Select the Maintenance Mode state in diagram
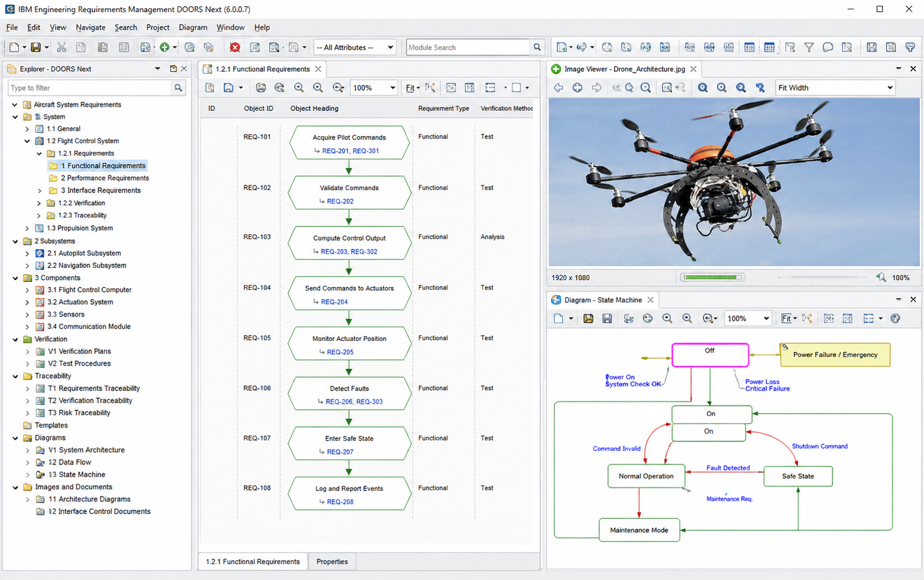Screen dimensions: 924x580 click(639, 530)
